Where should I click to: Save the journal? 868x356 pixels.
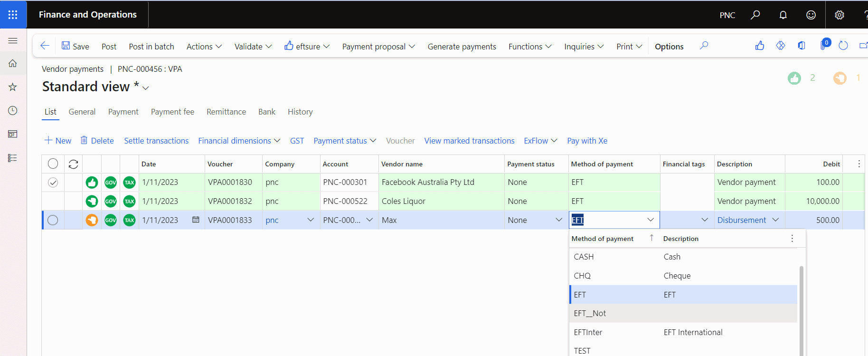pos(75,46)
